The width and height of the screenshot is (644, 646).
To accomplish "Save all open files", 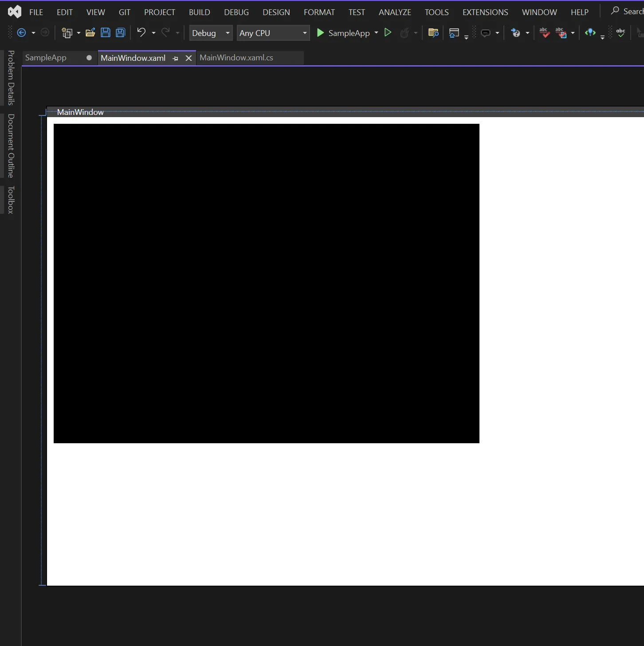I will tap(120, 32).
